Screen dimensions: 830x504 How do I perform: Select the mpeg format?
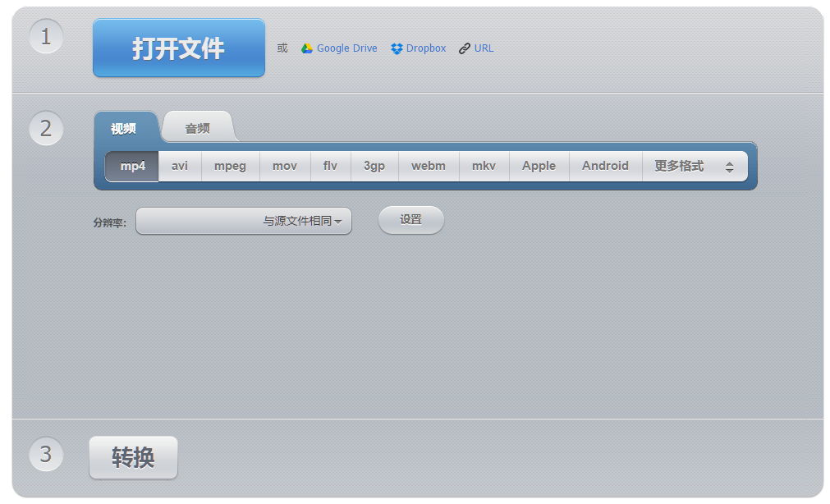pyautogui.click(x=230, y=167)
